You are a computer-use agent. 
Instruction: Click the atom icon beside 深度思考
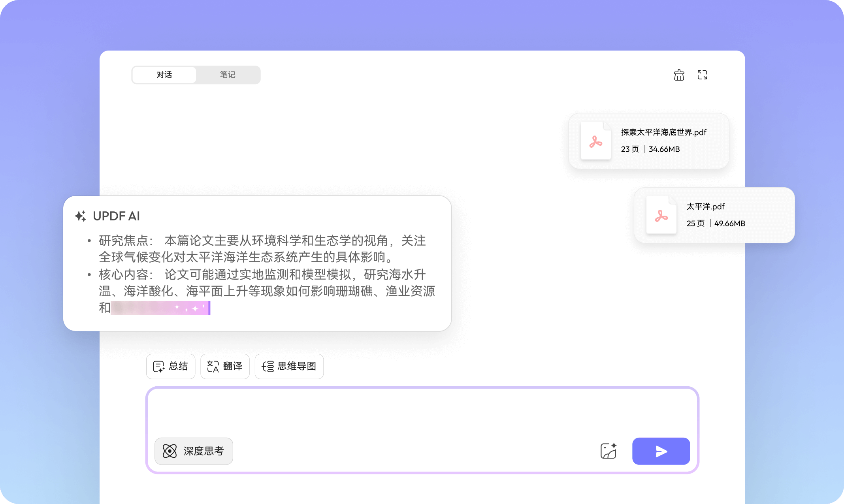170,451
